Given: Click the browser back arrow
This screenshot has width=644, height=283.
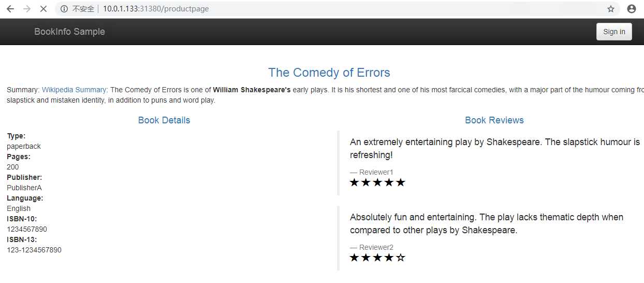Looking at the screenshot, I should point(10,9).
